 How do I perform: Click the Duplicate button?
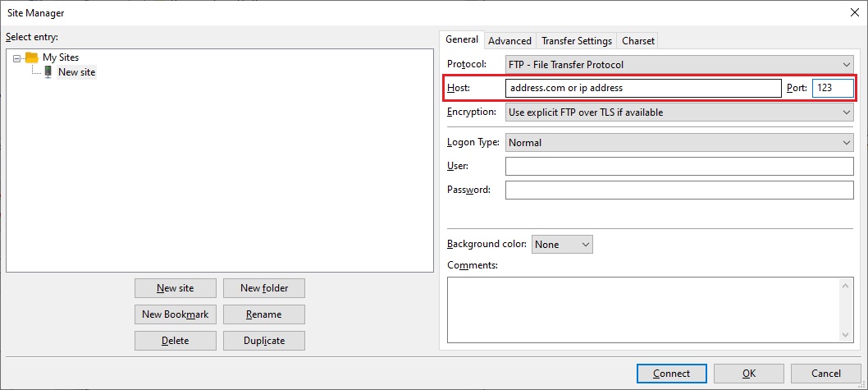263,341
